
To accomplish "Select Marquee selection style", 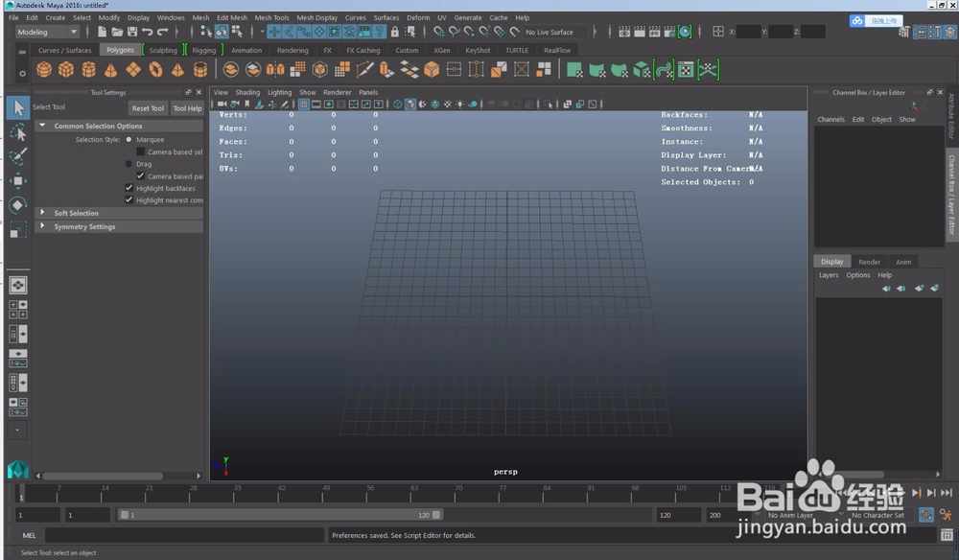I will [129, 139].
